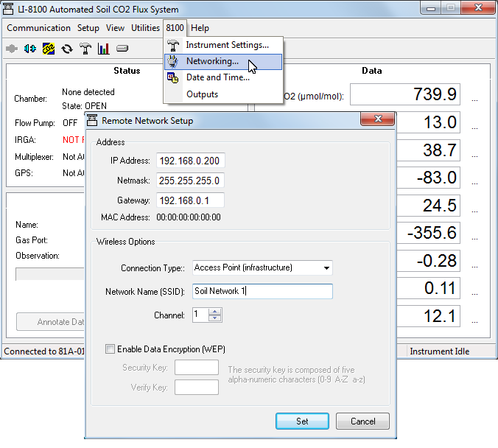Choose Outputs from the 8100 menu

223,94
